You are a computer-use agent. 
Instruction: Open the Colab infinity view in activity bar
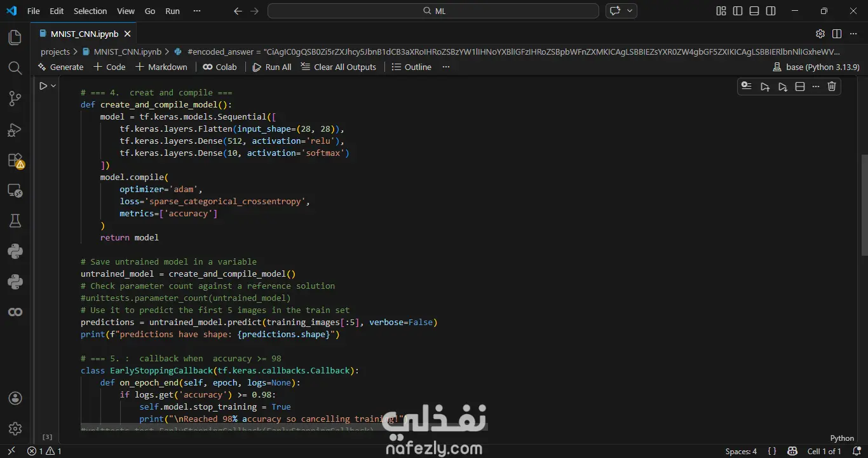click(15, 312)
